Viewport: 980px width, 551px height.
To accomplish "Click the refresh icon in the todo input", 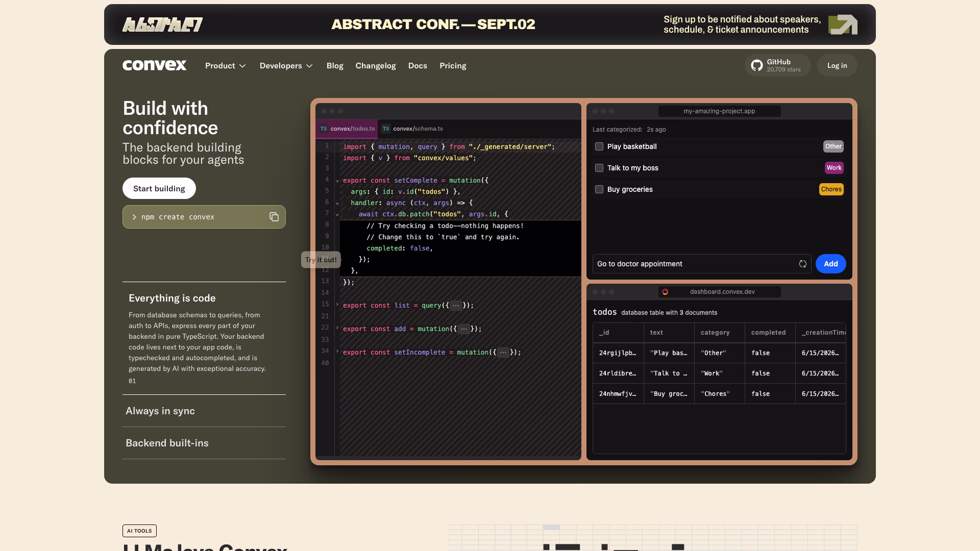I will [803, 264].
